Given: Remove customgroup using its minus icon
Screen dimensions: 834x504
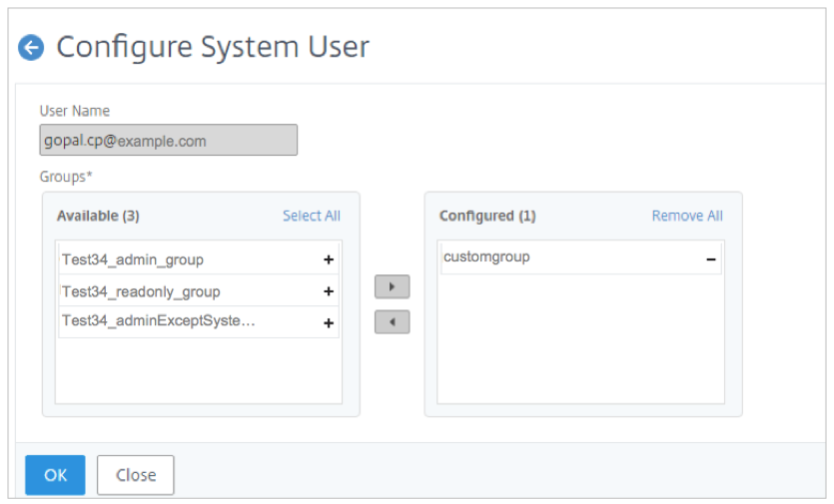Looking at the screenshot, I should 711,258.
